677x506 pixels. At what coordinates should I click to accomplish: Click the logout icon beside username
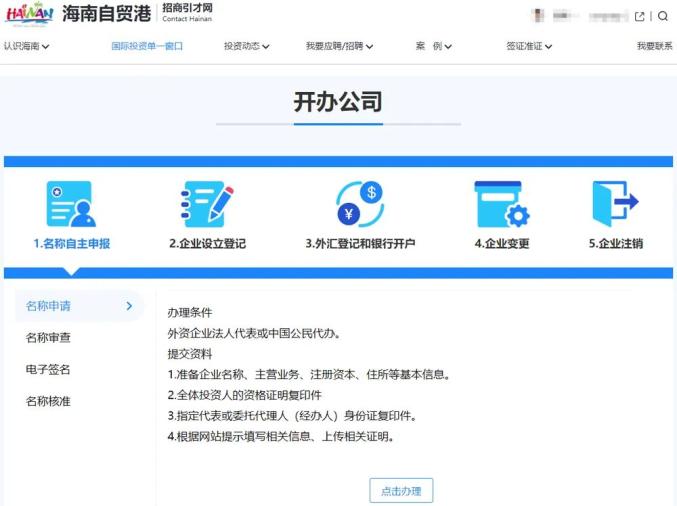coord(640,16)
